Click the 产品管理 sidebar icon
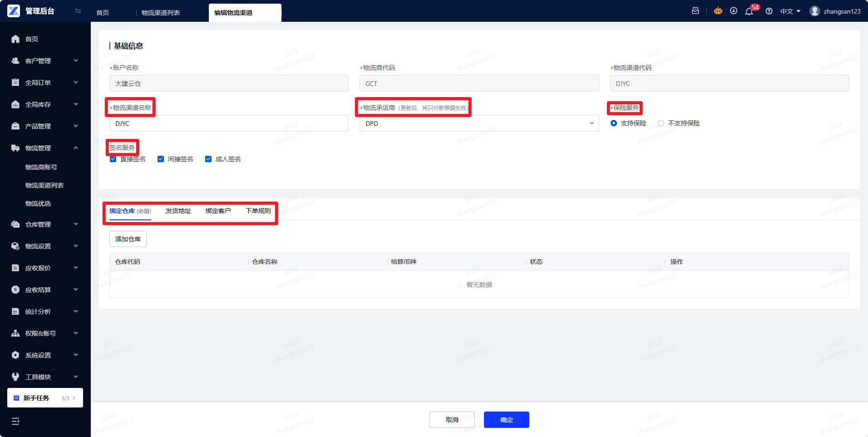The height and width of the screenshot is (437, 868). 15,126
